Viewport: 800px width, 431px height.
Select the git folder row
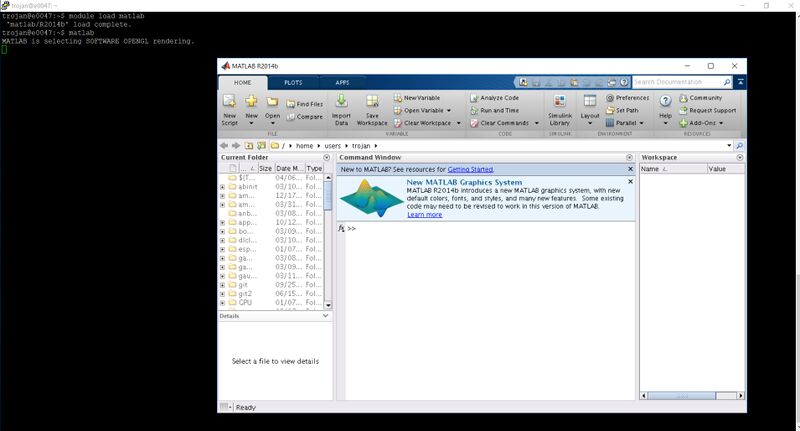(x=271, y=285)
